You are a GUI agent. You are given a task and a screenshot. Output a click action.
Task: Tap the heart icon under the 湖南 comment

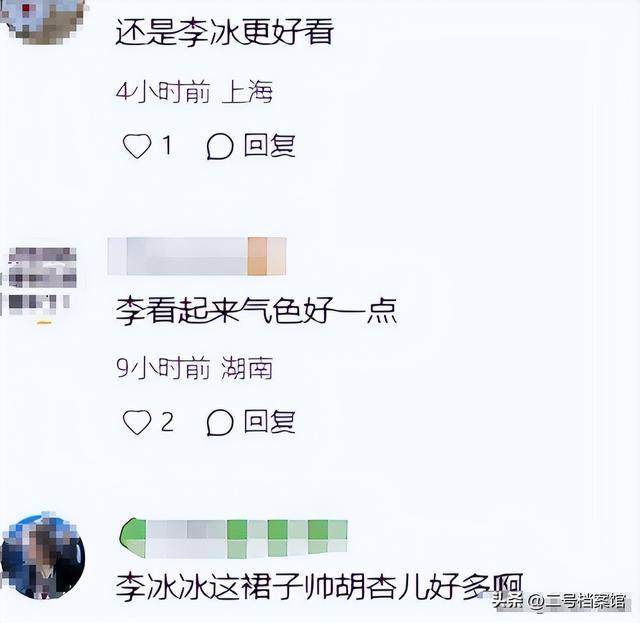[x=137, y=422]
